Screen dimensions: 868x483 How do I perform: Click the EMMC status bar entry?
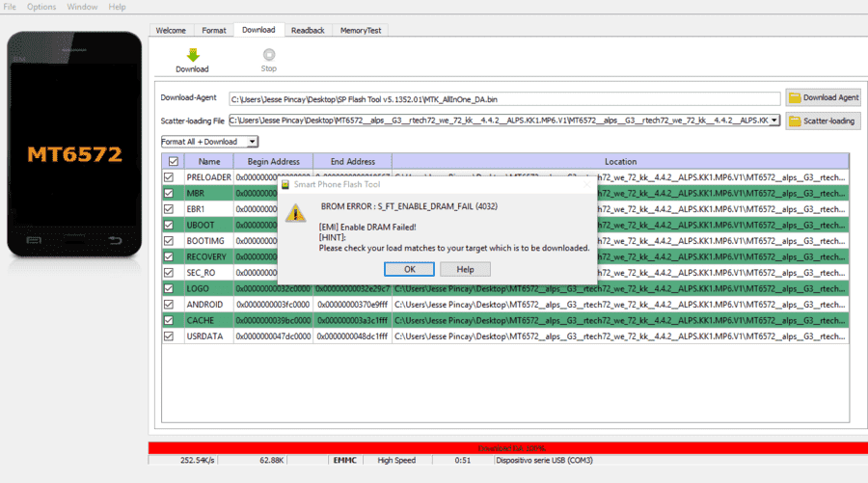click(345, 460)
